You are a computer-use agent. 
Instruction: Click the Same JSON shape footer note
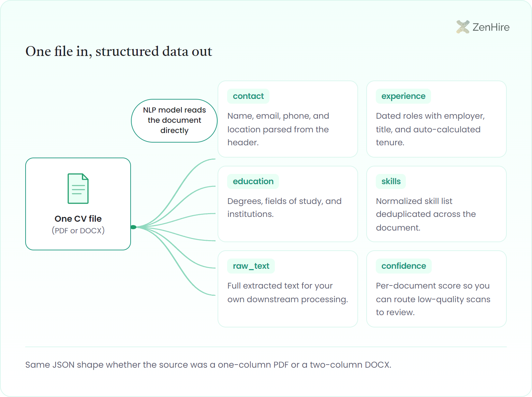208,365
